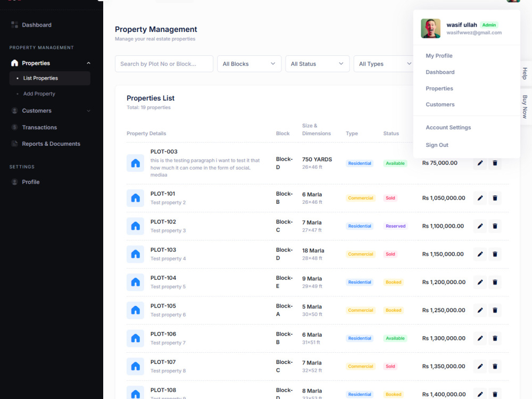Delete PLOT-104 using the trash icon

pos(495,282)
